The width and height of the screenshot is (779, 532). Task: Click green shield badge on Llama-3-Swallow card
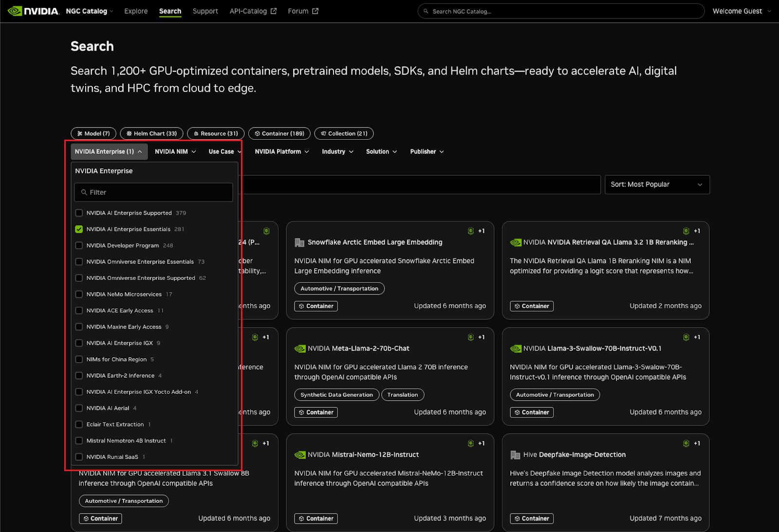click(x=686, y=337)
